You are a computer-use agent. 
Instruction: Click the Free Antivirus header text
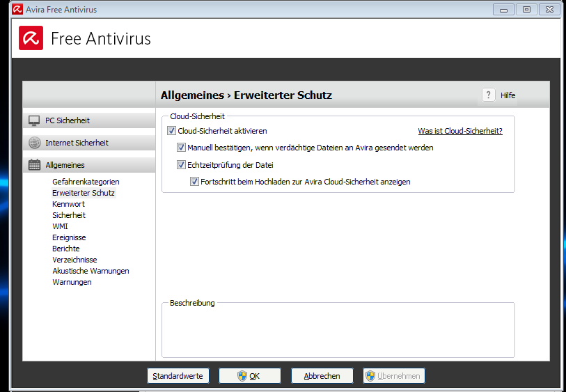coord(101,38)
